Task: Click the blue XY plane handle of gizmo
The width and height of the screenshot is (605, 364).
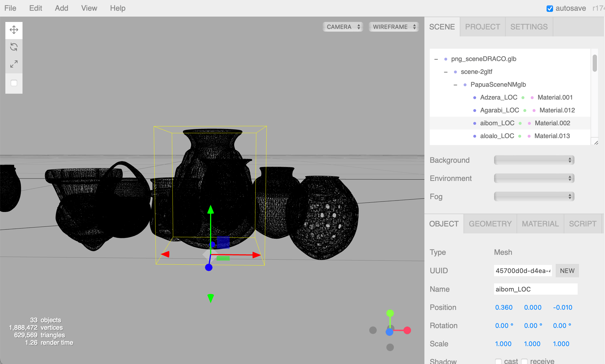Action: [223, 242]
